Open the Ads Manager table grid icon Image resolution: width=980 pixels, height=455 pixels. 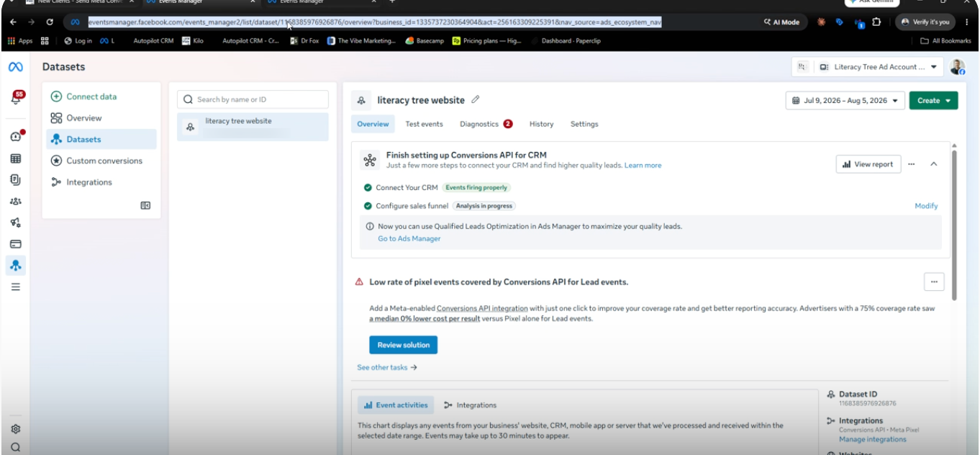[16, 158]
